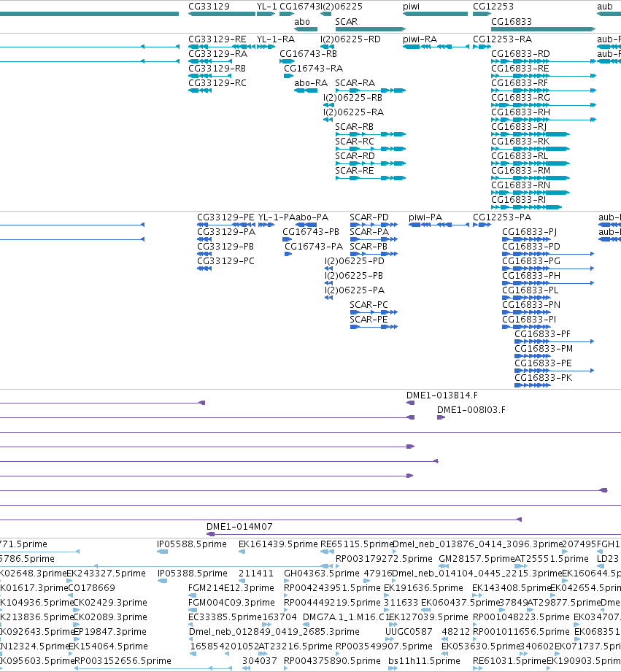Open transcript CG12253-RA
Viewport: 621px width, 672px height.
pos(502,39)
